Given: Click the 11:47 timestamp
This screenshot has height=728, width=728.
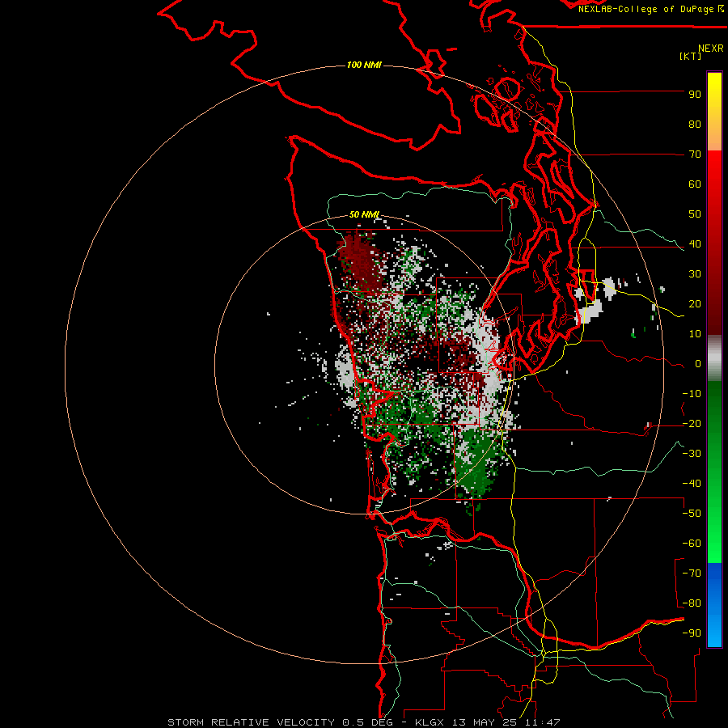Looking at the screenshot, I should pyautogui.click(x=542, y=722).
